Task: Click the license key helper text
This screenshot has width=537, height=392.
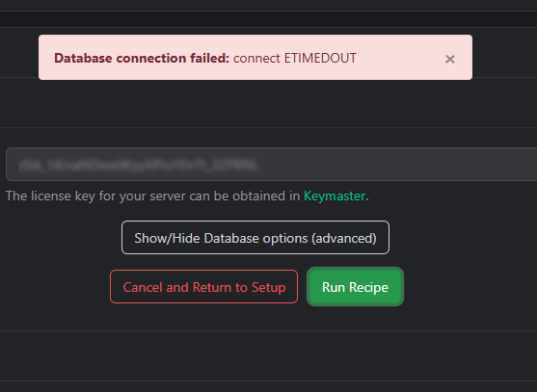Action: [x=187, y=196]
